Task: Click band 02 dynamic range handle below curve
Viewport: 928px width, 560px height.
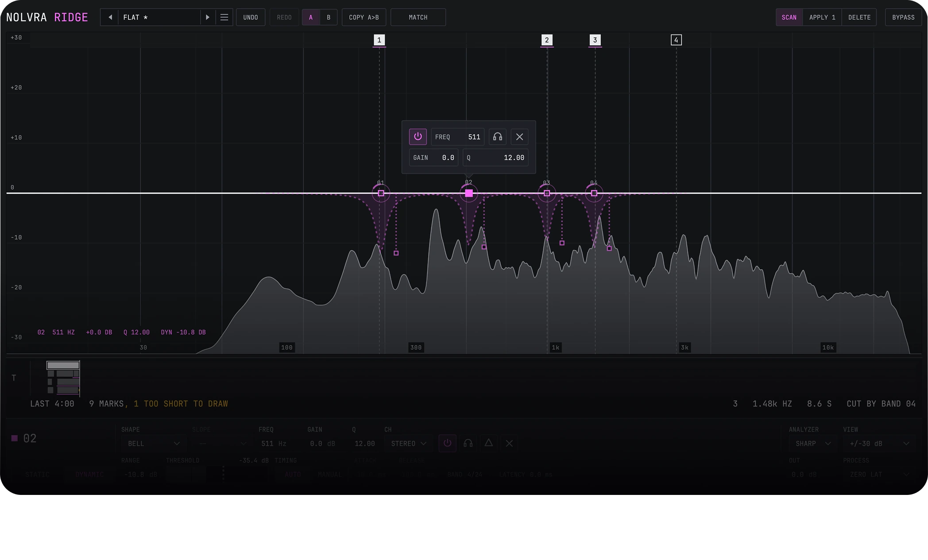Action: 484,247
